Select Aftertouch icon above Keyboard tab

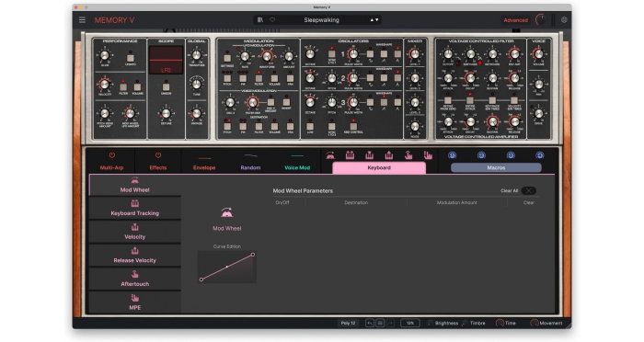coord(408,155)
